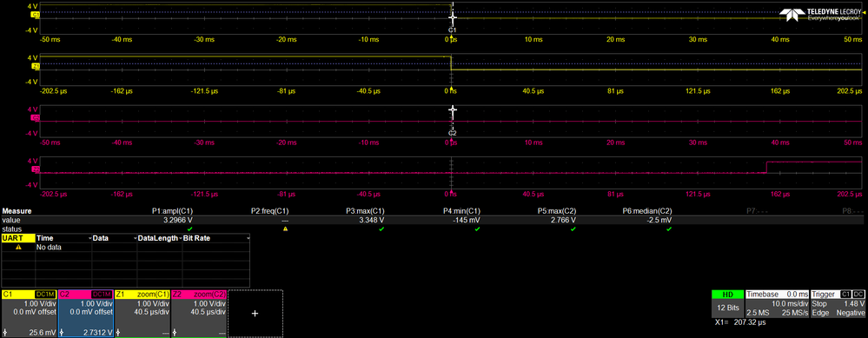
Task: Click the -2.5 mV median value
Action: point(660,220)
